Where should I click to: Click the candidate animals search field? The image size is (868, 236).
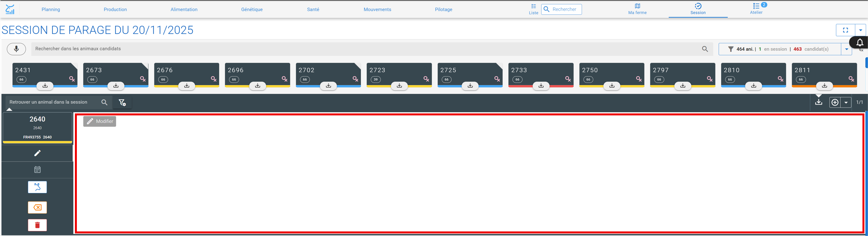(372, 49)
